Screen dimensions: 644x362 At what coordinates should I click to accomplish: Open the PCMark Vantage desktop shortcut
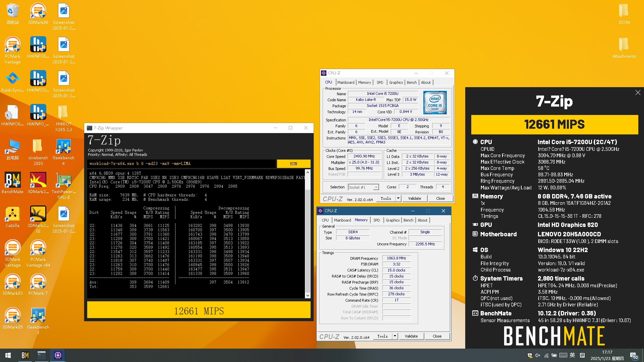12,50
